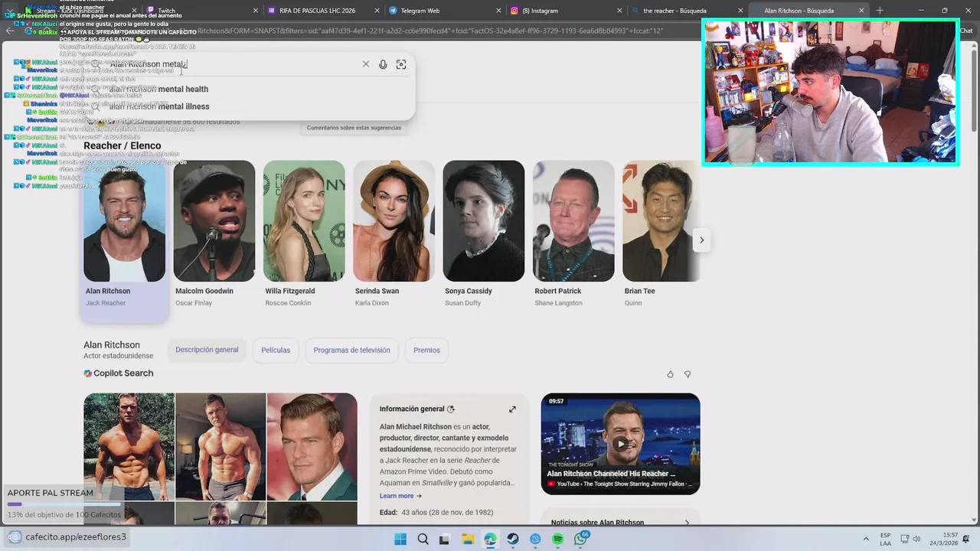Open Serinda Swan cast card
The height and width of the screenshot is (551, 980).
(x=394, y=235)
